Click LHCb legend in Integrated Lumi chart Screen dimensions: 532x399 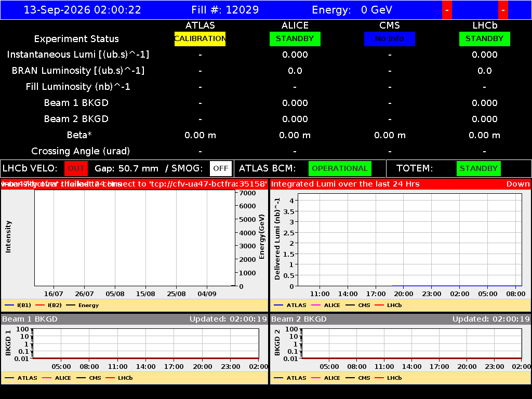388,305
